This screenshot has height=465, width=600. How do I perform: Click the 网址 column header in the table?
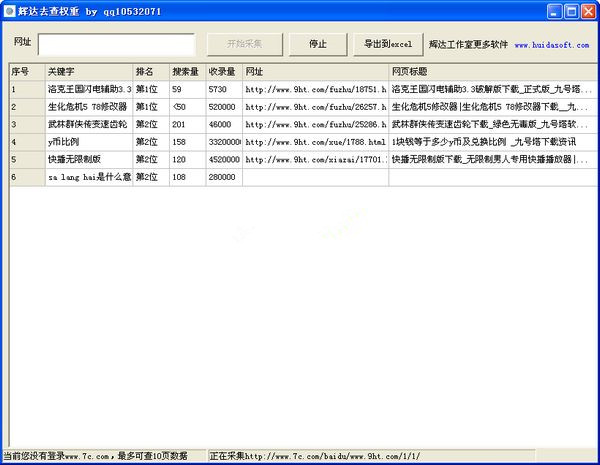coord(316,72)
